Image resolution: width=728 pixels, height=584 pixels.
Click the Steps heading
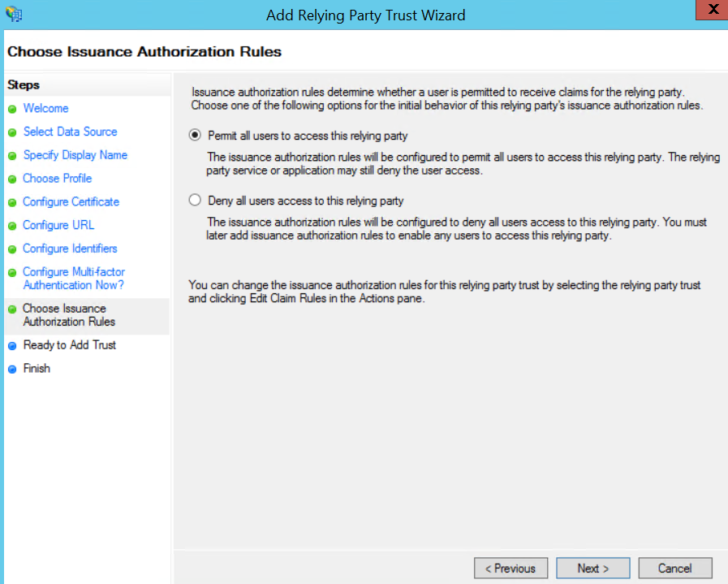point(24,85)
